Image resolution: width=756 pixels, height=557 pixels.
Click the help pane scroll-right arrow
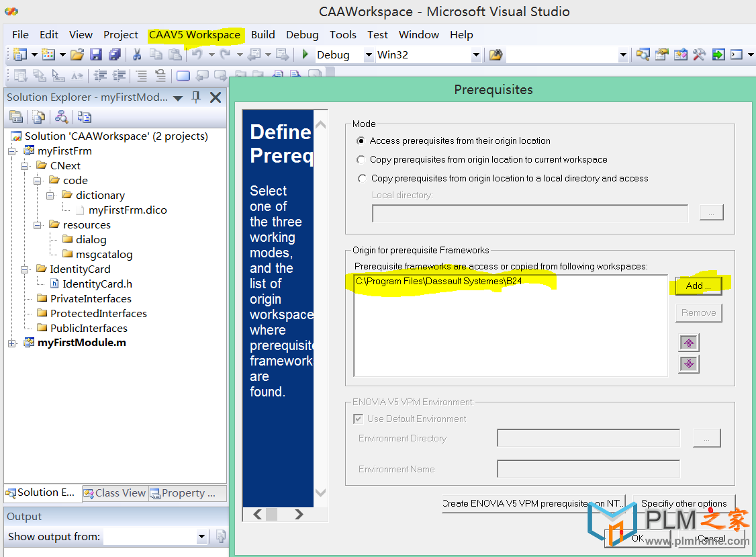[x=299, y=515]
